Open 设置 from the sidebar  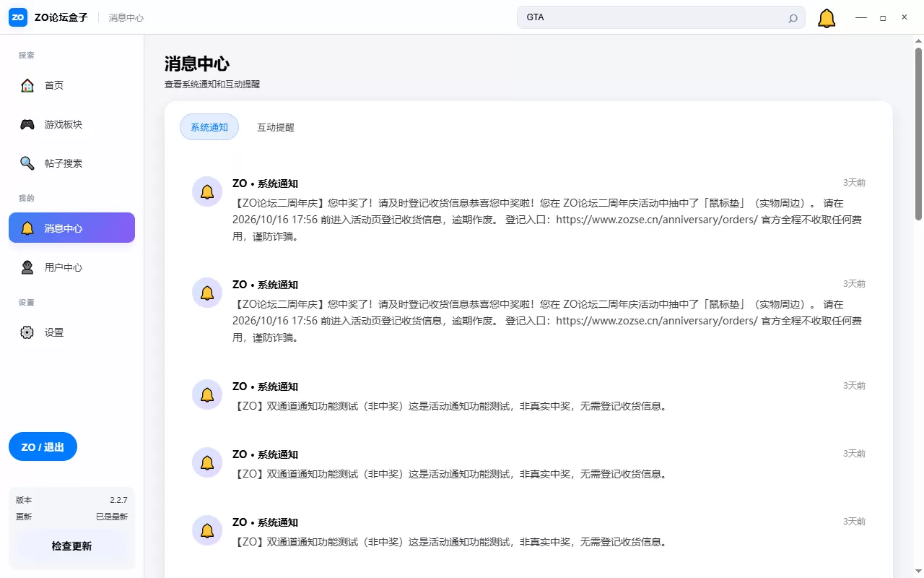[71, 332]
